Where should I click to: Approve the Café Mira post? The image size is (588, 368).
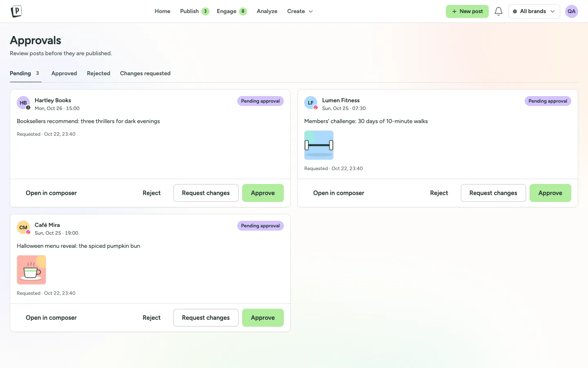263,318
